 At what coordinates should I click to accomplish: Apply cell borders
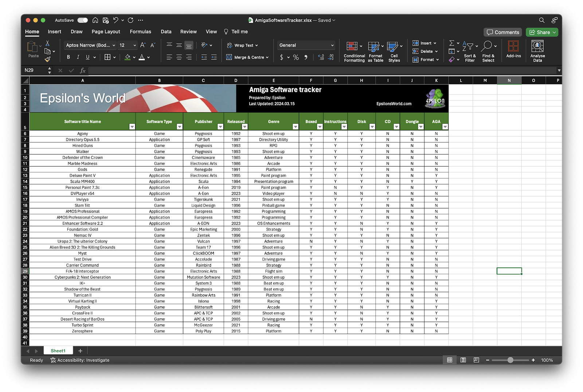click(107, 57)
